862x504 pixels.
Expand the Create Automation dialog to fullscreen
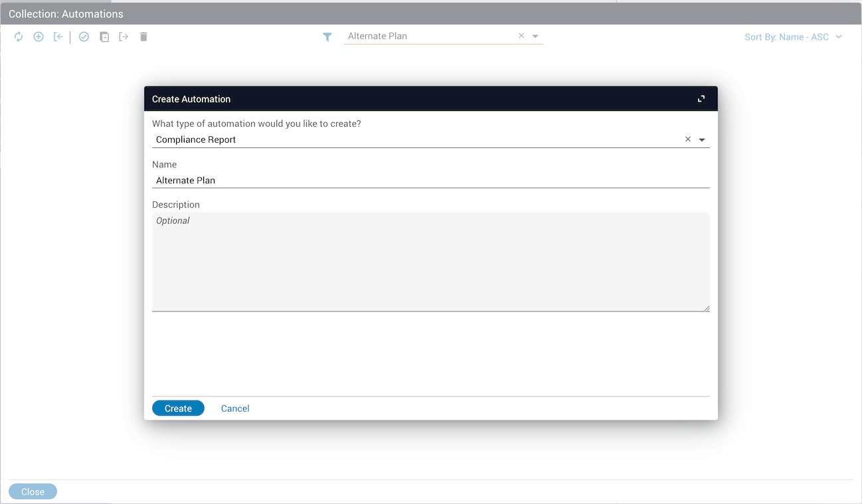click(701, 99)
